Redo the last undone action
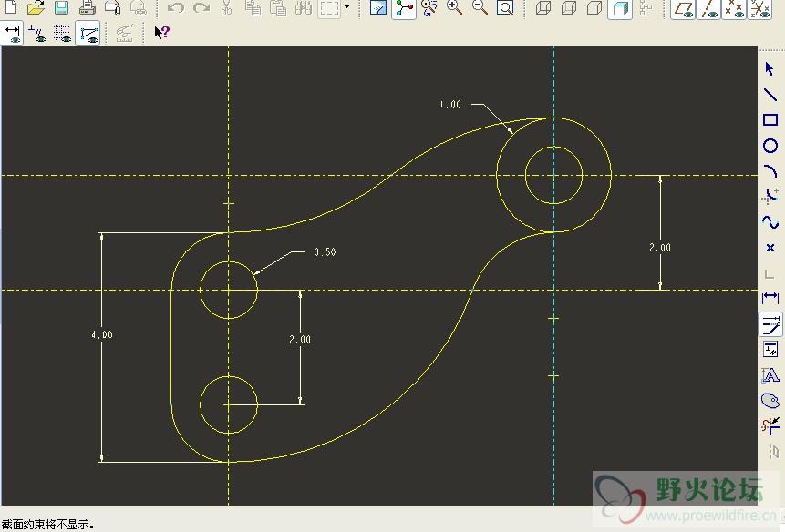This screenshot has height=532, width=785. point(201,7)
